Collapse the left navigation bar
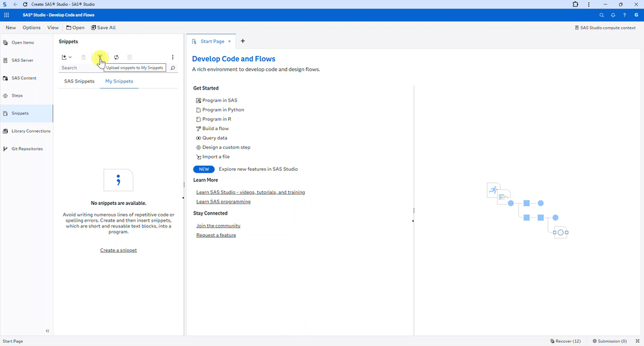Screen dimensions: 644x346 [x=47, y=331]
